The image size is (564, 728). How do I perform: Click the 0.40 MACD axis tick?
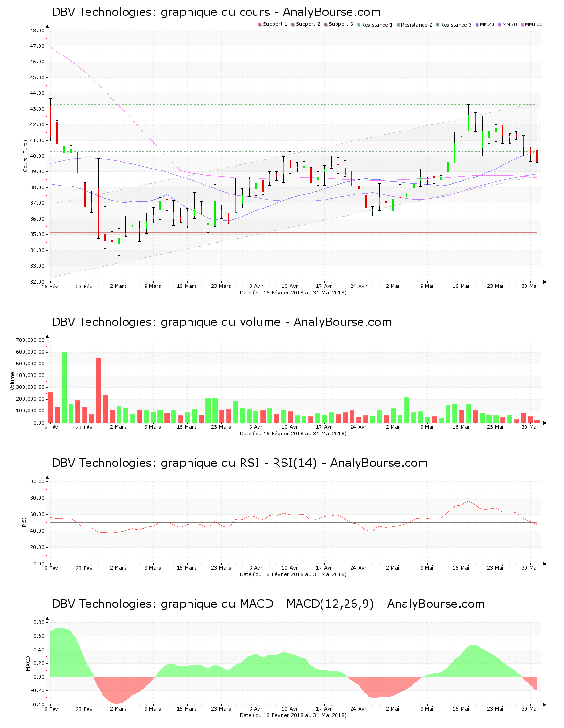[39, 650]
